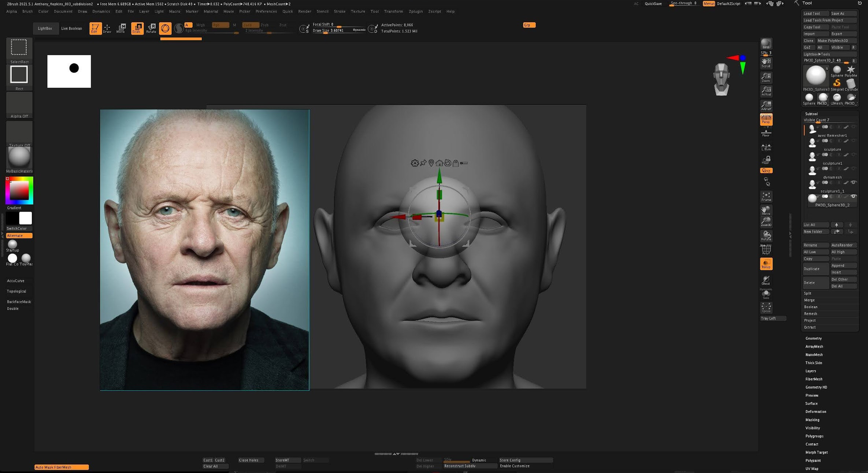Open the Zplugin menu

coord(415,11)
